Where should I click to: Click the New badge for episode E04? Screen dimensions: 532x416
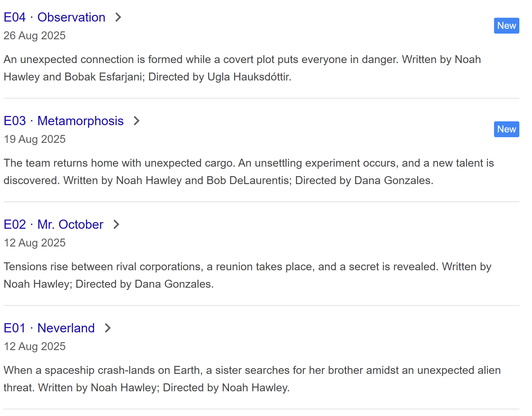[506, 26]
